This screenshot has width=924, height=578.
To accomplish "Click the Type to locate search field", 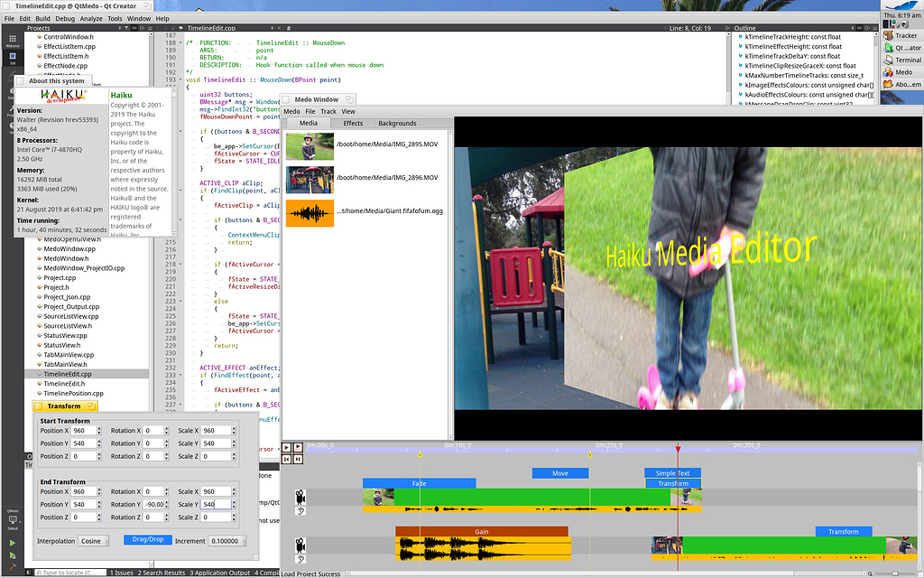I will 69,573.
